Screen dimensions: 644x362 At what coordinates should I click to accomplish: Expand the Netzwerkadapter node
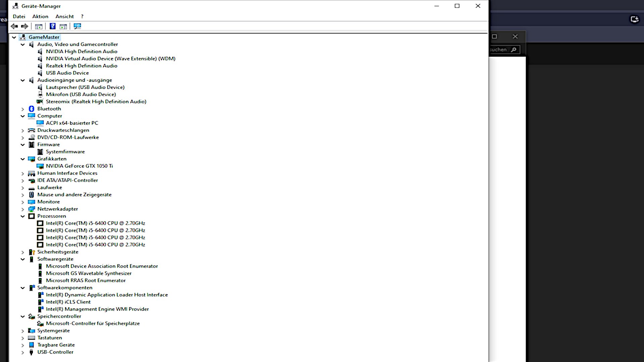[x=22, y=209]
